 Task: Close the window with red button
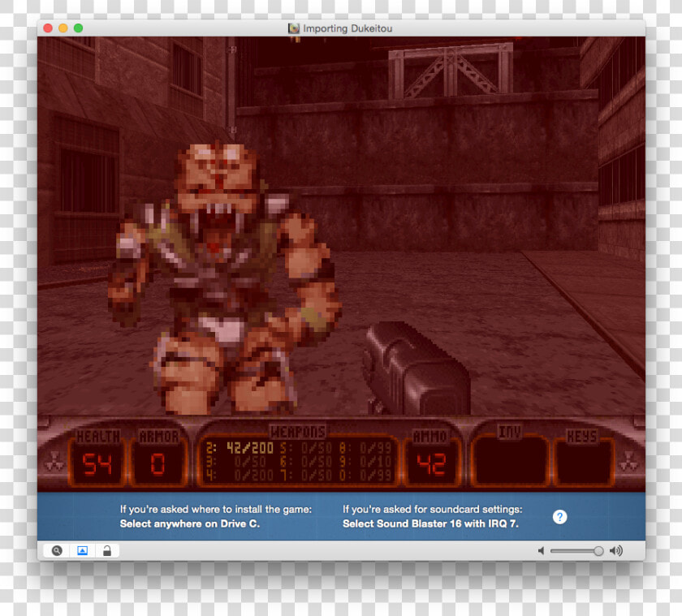click(48, 28)
